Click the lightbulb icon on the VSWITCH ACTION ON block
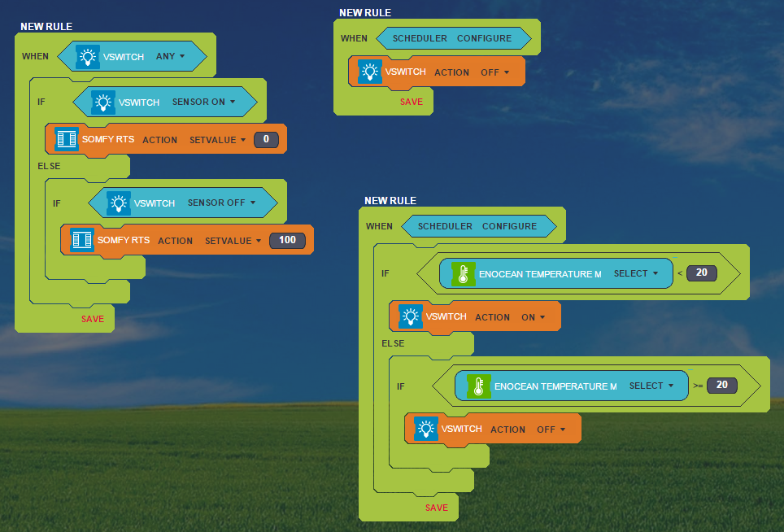Screen dimensions: 784x532 coord(411,316)
